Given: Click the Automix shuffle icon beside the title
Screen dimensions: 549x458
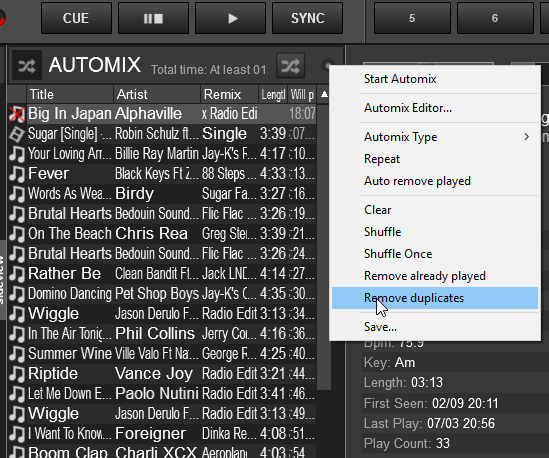Looking at the screenshot, I should click(27, 65).
